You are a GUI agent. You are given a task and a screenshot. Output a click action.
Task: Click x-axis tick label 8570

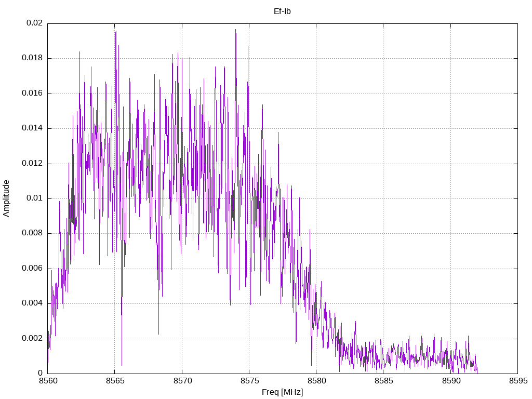pos(182,381)
